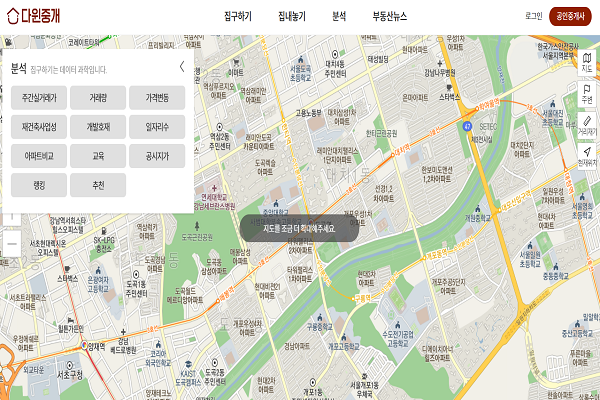Click the 다윈중개 house logo
The image size is (600, 400).
(33, 16)
